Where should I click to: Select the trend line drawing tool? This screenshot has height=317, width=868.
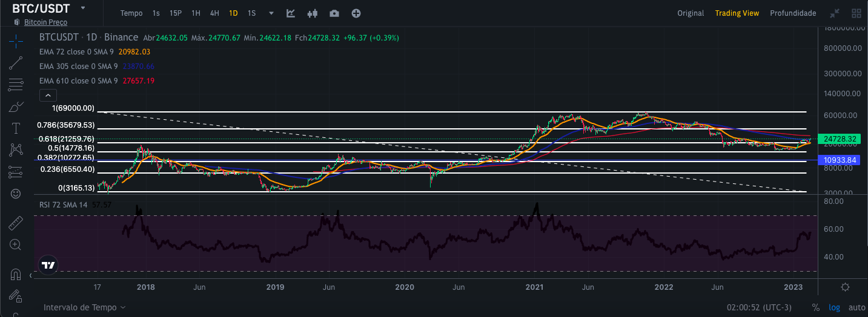(16, 64)
